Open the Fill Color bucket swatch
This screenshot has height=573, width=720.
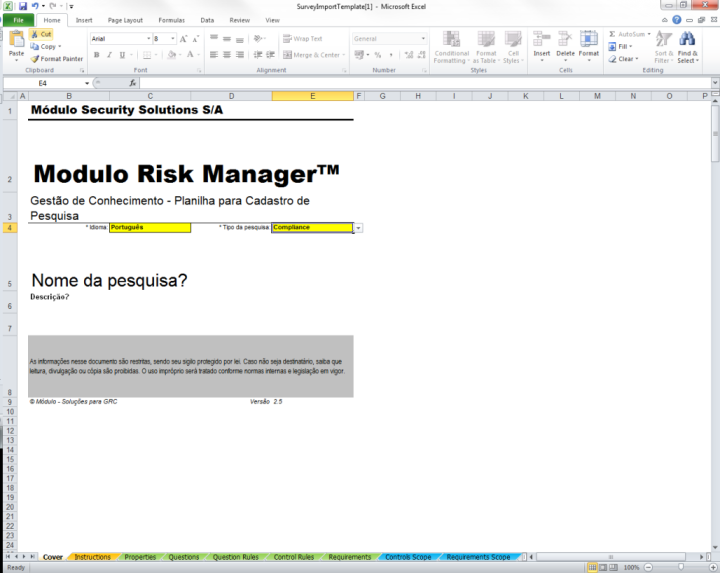pyautogui.click(x=171, y=55)
